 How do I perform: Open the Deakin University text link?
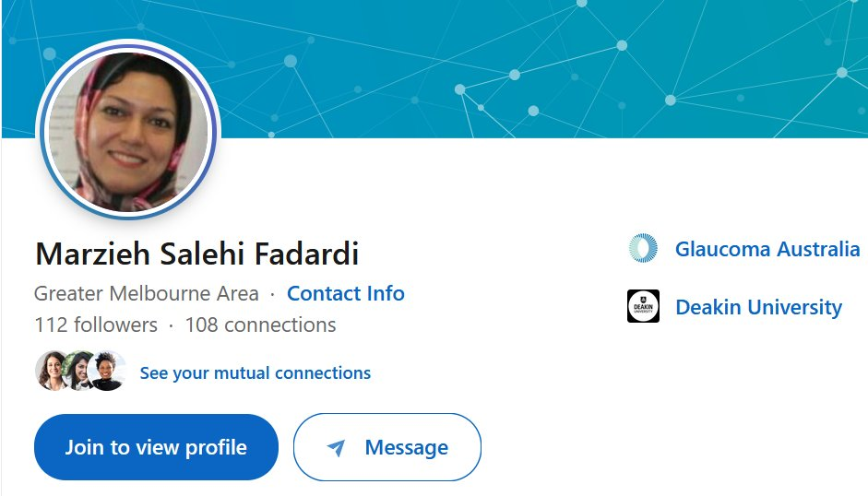[x=758, y=307]
